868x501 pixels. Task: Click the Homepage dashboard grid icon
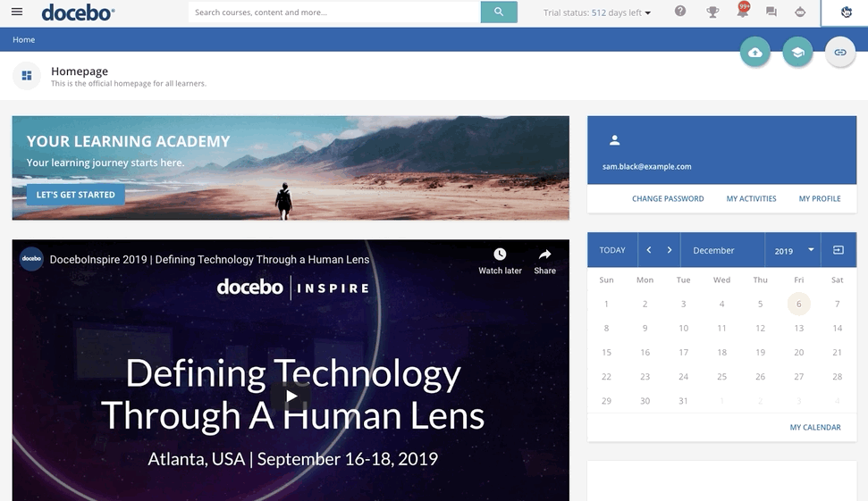(27, 76)
